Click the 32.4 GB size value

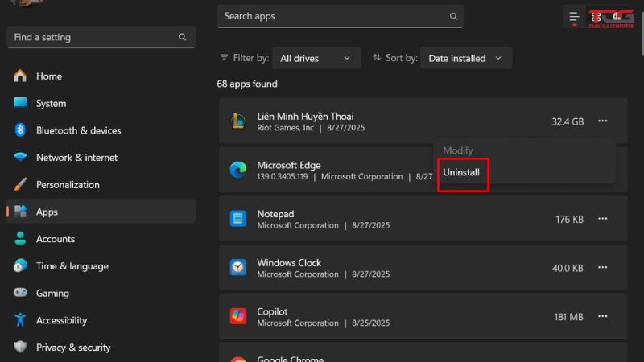pos(568,121)
